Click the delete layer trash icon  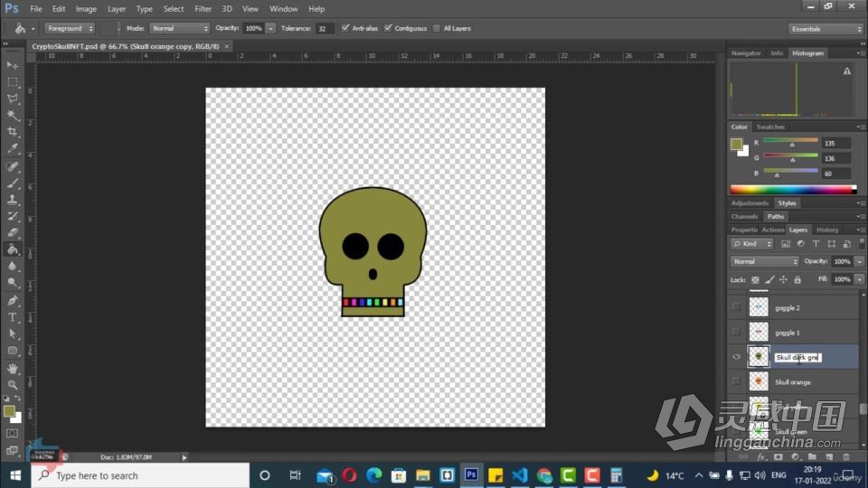coord(846,457)
